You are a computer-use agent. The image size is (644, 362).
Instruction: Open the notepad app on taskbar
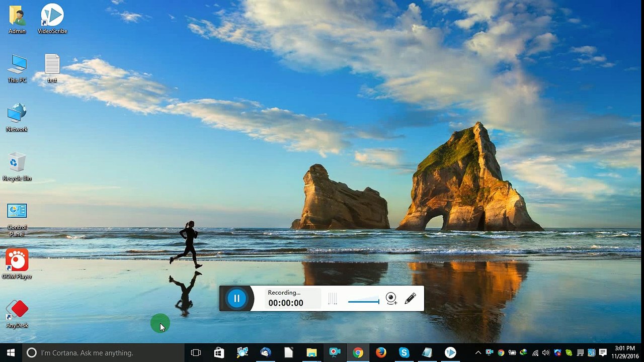click(x=427, y=353)
